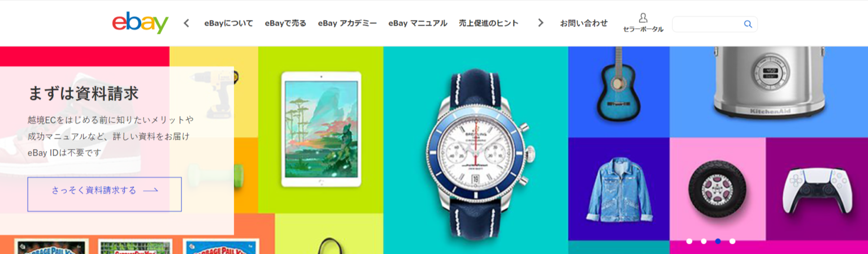This screenshot has height=254, width=868.
Task: Click the white tablet image
Action: pos(320,130)
